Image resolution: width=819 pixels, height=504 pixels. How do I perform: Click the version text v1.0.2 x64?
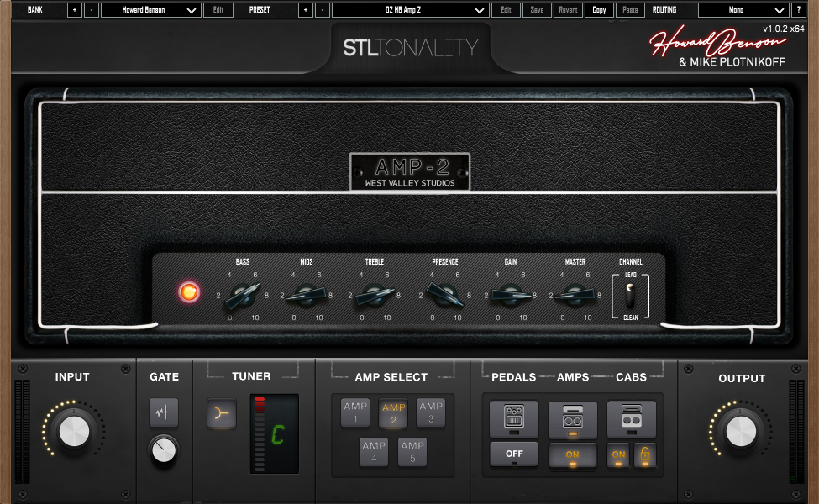pyautogui.click(x=784, y=29)
